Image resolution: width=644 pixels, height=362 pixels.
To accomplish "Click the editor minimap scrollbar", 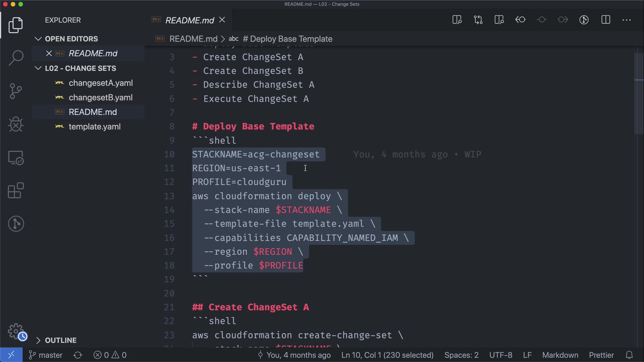I will pos(639,94).
